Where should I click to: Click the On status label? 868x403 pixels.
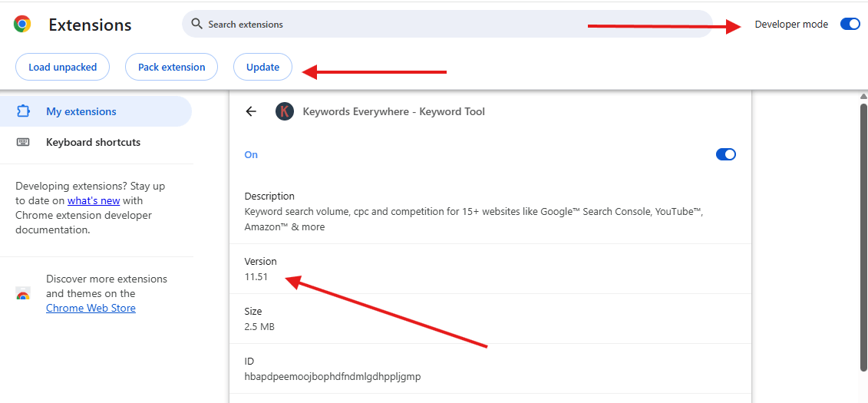click(251, 154)
